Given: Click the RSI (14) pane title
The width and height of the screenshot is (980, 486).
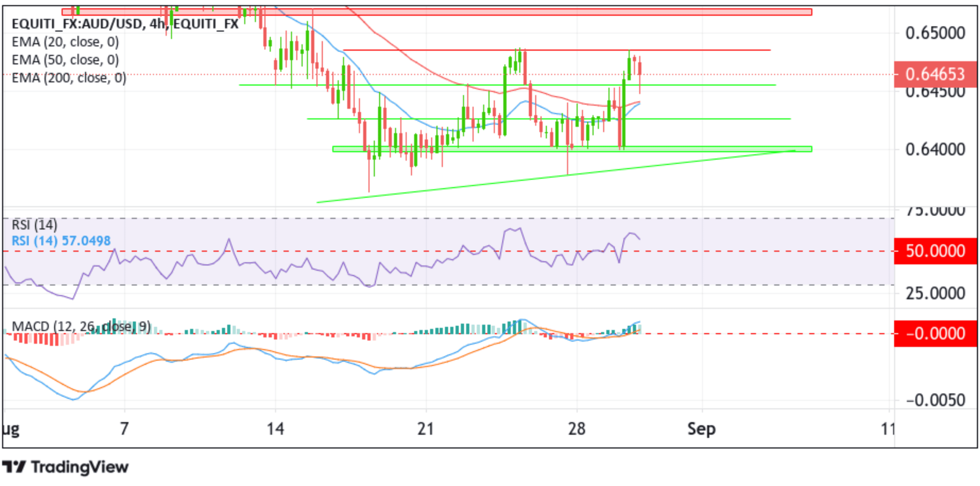Looking at the screenshot, I should (34, 225).
